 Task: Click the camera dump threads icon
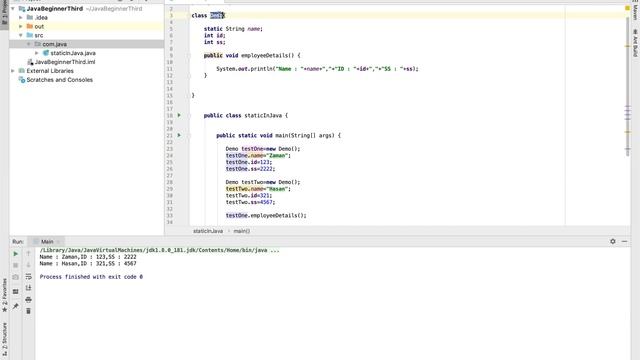(16, 277)
